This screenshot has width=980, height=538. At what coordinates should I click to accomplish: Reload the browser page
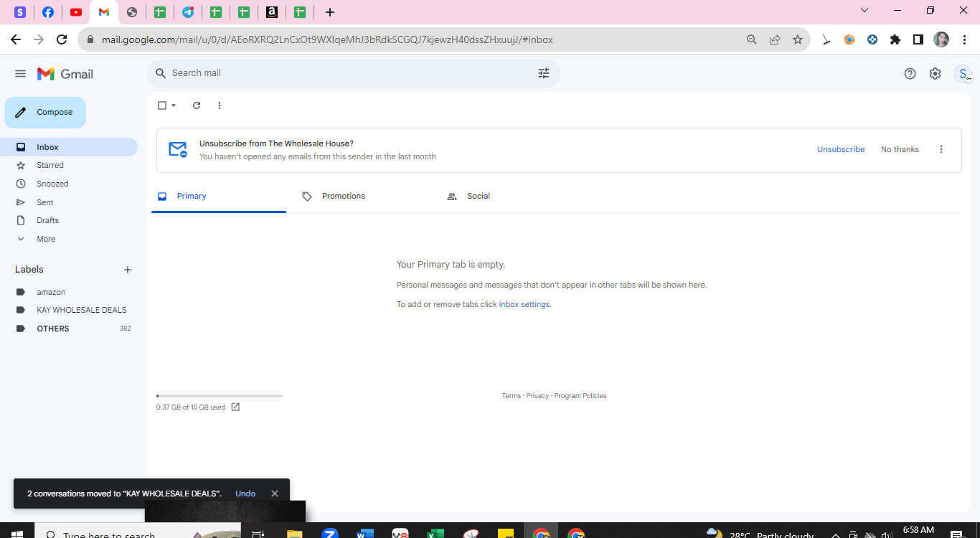coord(62,39)
